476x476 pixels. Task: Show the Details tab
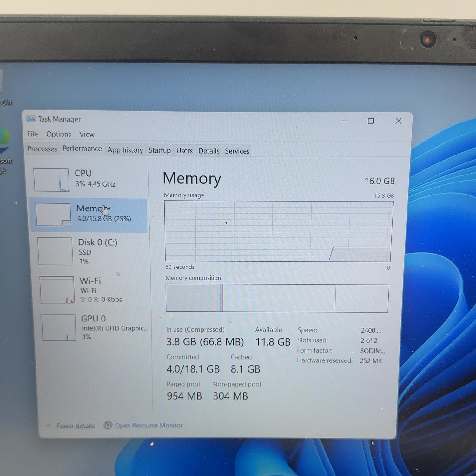coord(209,151)
